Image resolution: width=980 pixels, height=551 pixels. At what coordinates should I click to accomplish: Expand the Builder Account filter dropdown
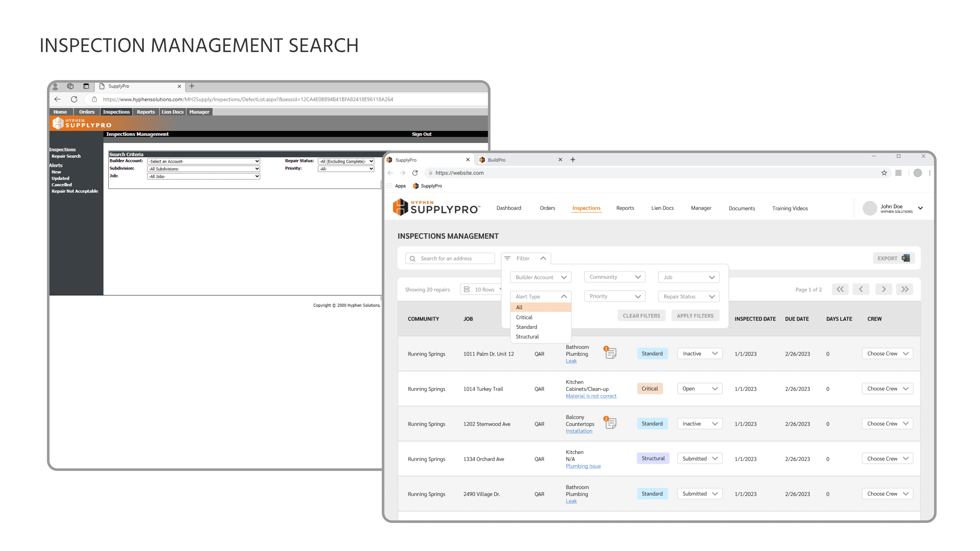pyautogui.click(x=541, y=277)
